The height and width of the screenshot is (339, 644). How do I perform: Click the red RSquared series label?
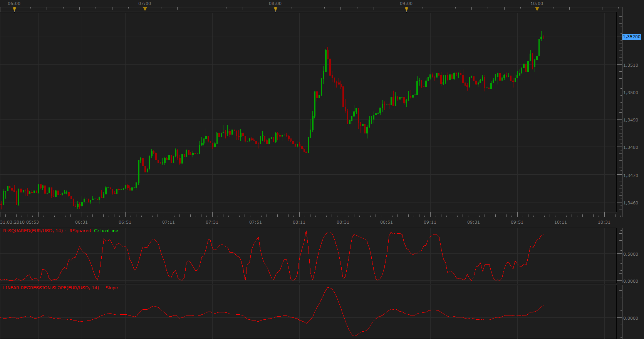(x=80, y=231)
